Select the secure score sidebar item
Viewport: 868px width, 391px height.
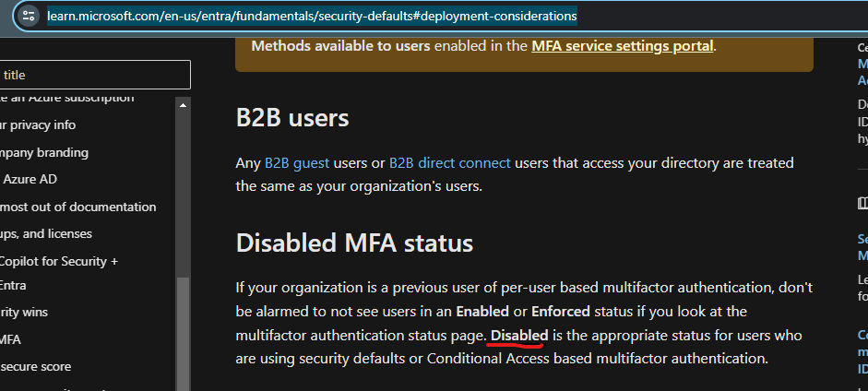(35, 366)
